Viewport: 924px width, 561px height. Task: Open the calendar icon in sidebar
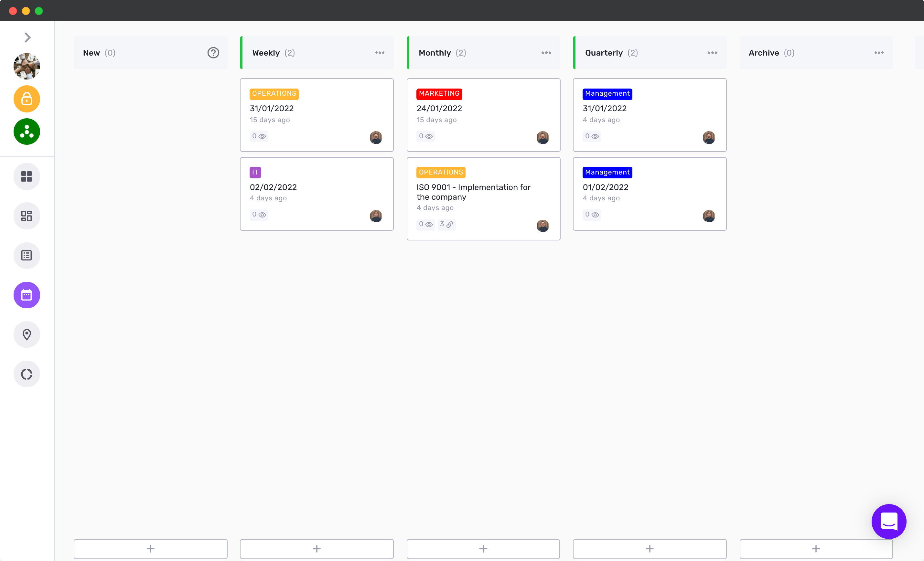pos(27,295)
